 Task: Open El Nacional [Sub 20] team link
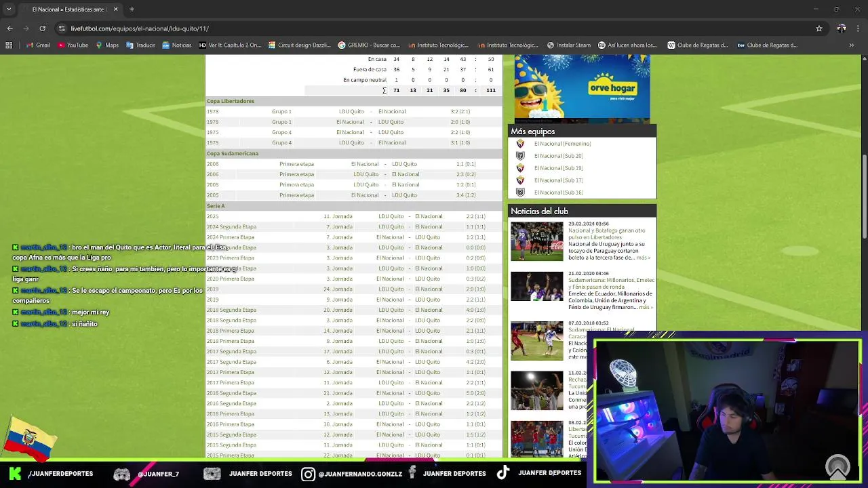pos(558,156)
